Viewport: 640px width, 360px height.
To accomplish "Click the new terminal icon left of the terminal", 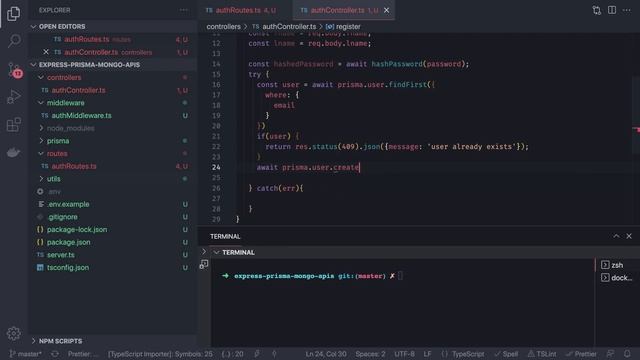I will coord(204,264).
